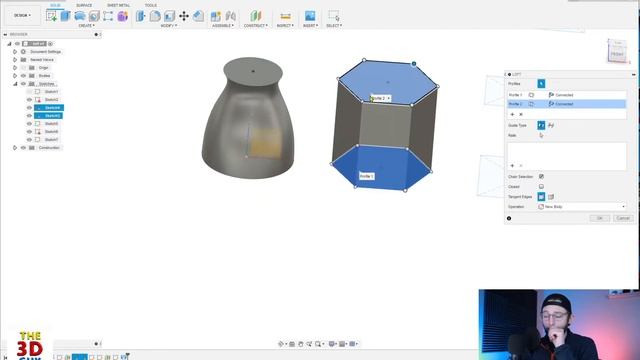Select the Select tool icon

[334, 16]
